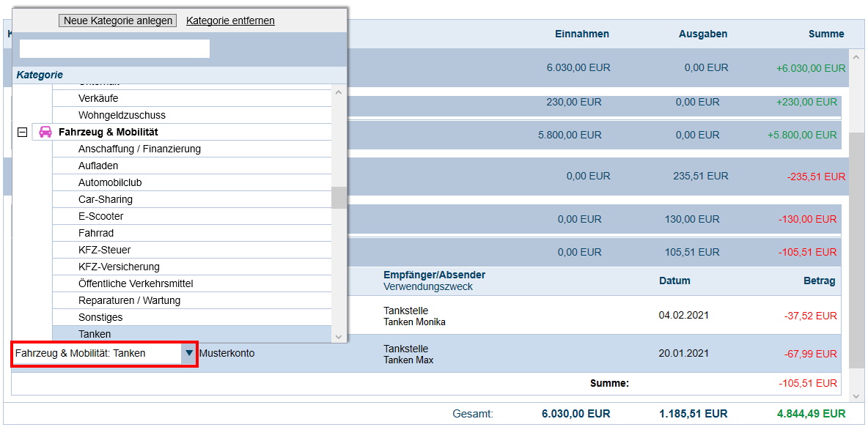Click the Datum column header
This screenshot has height=427, width=868.
click(x=674, y=281)
